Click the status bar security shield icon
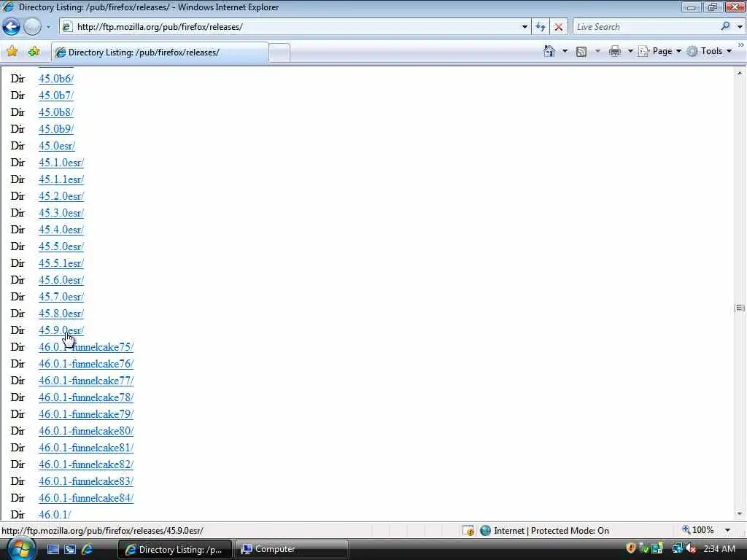Image resolution: width=747 pixels, height=560 pixels. (x=468, y=530)
